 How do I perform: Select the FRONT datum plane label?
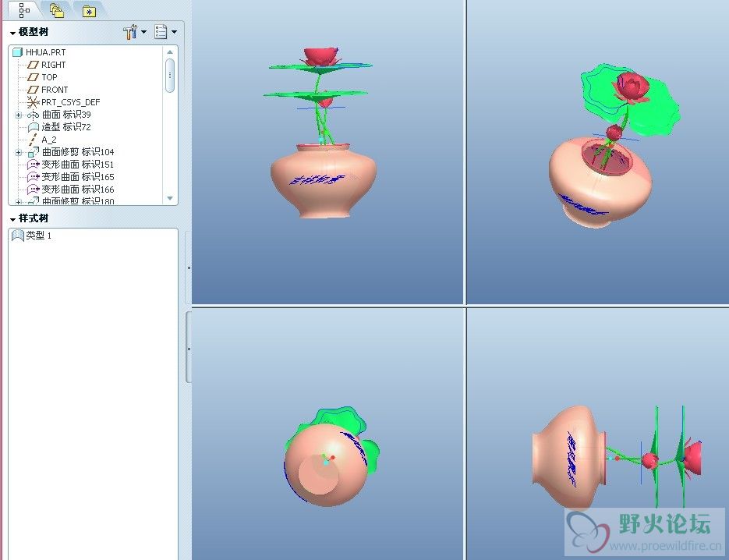point(55,90)
